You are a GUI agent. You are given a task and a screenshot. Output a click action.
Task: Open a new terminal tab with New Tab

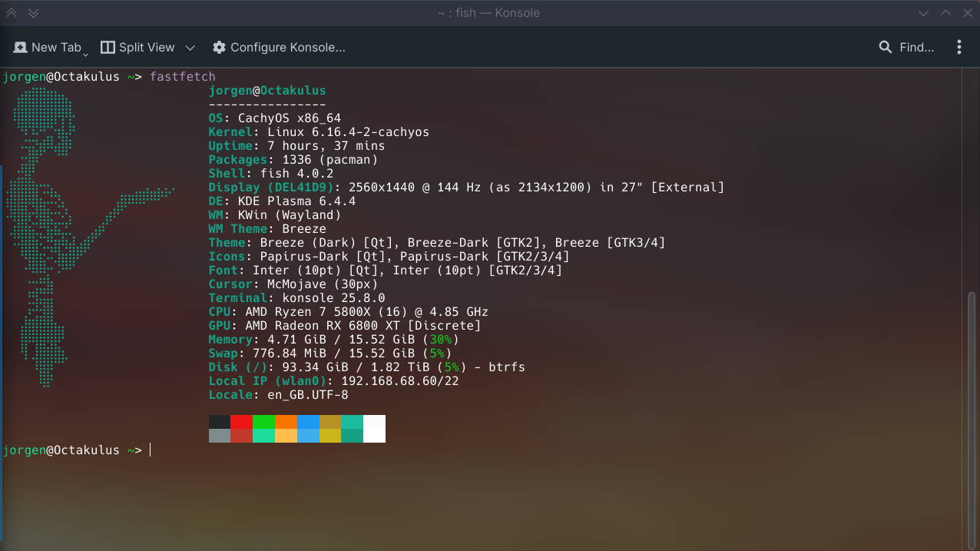point(50,48)
